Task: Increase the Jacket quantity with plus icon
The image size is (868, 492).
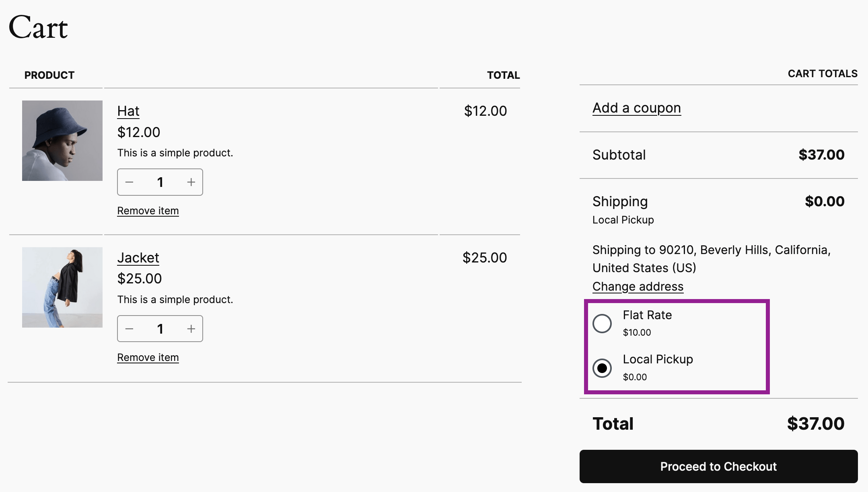Action: click(x=191, y=328)
